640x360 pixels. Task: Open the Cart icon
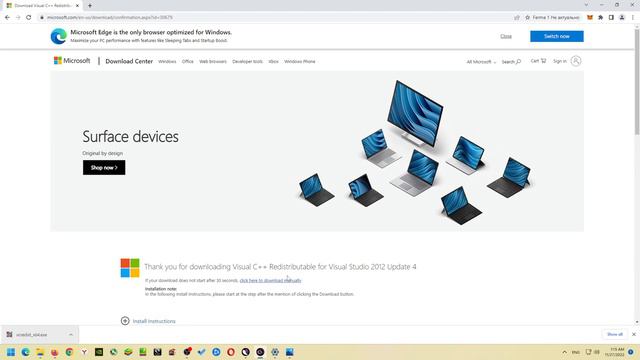(x=538, y=61)
